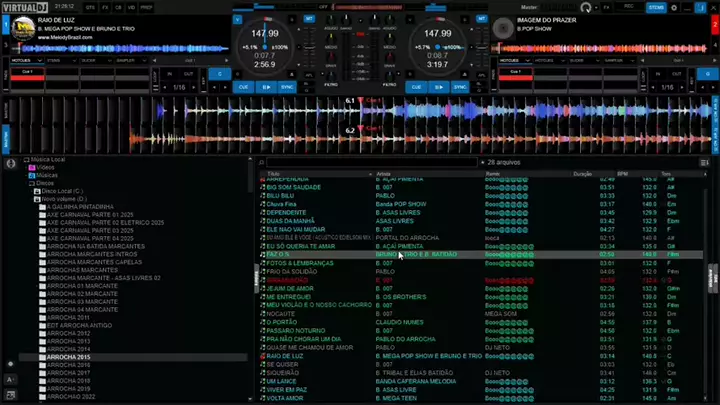Image resolution: width=720 pixels, height=405 pixels.
Task: Open ARROCHA 2016 folder in tree
Action: tap(68, 365)
